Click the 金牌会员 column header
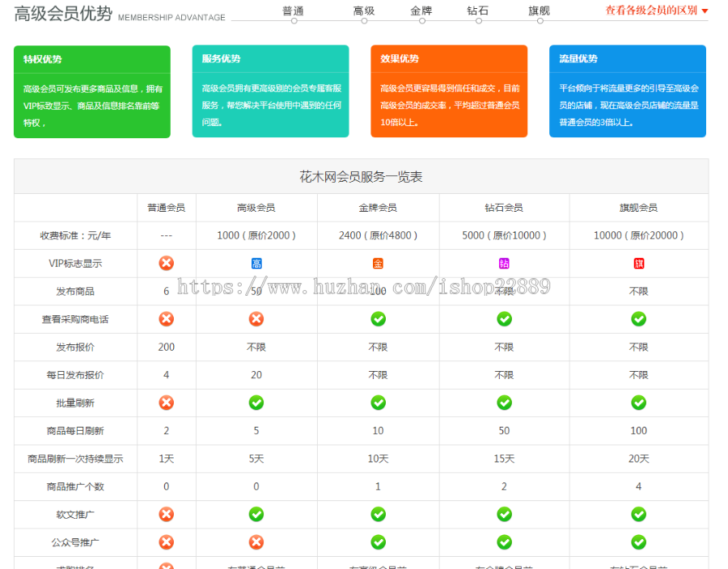This screenshot has height=569, width=728. click(378, 208)
